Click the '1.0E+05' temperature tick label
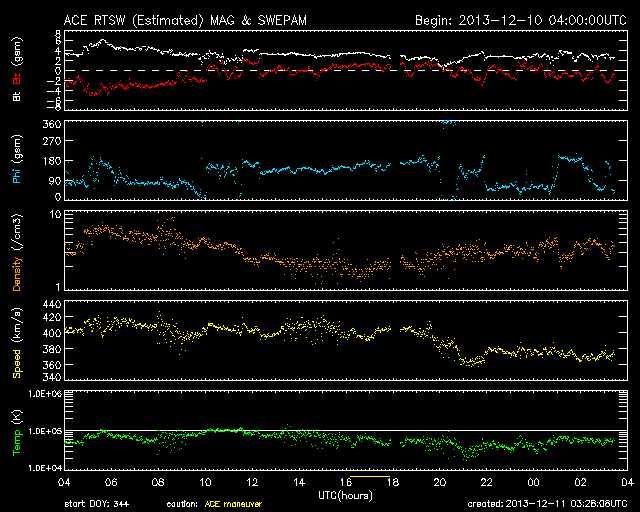The image size is (640, 512). pos(45,431)
